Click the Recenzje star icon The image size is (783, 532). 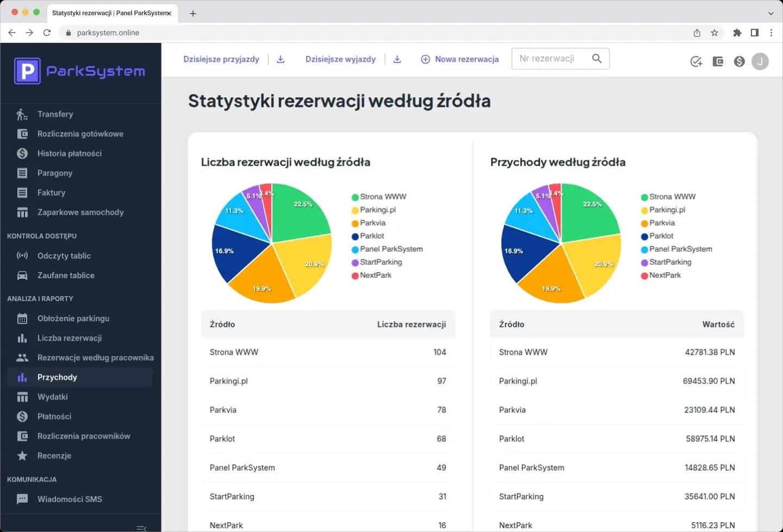[x=22, y=455]
